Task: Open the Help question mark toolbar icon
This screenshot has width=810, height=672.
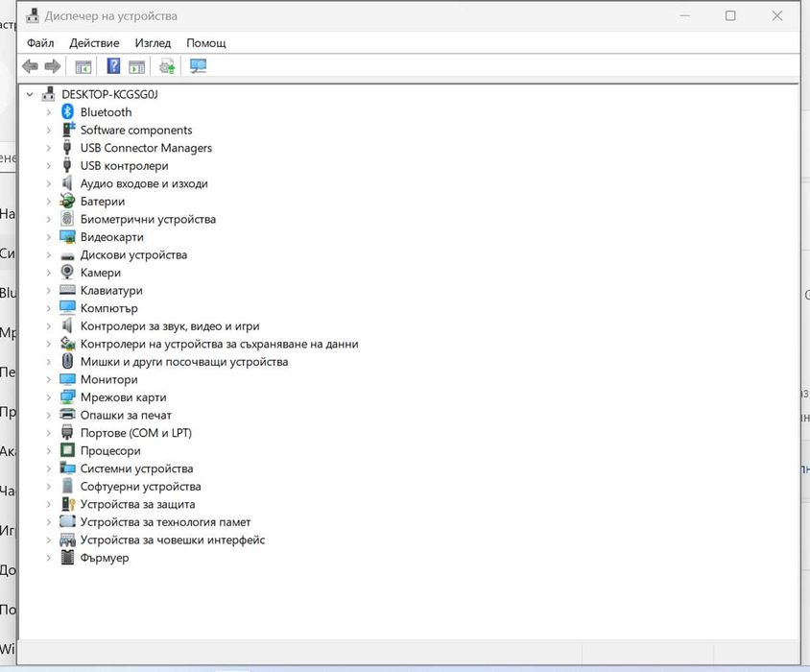Action: (x=113, y=65)
